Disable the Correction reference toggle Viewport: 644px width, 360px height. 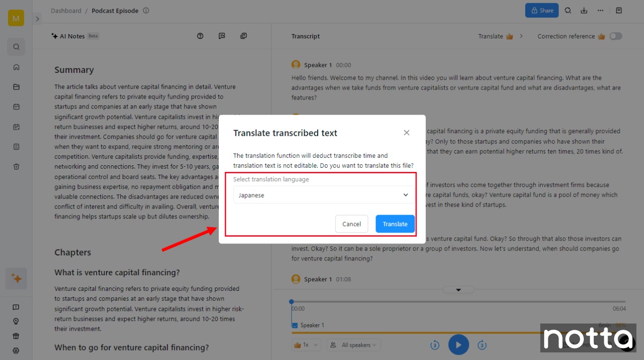click(x=616, y=36)
